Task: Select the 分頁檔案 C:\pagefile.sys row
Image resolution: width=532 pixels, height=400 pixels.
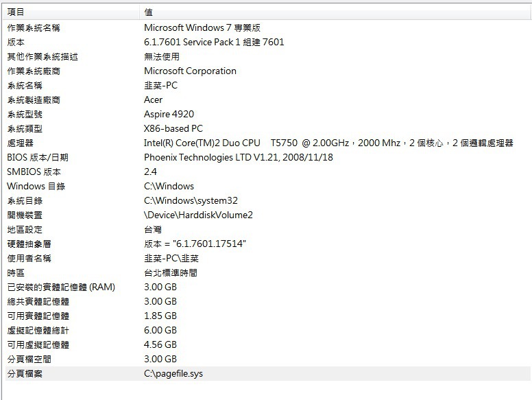Action: pos(25,373)
